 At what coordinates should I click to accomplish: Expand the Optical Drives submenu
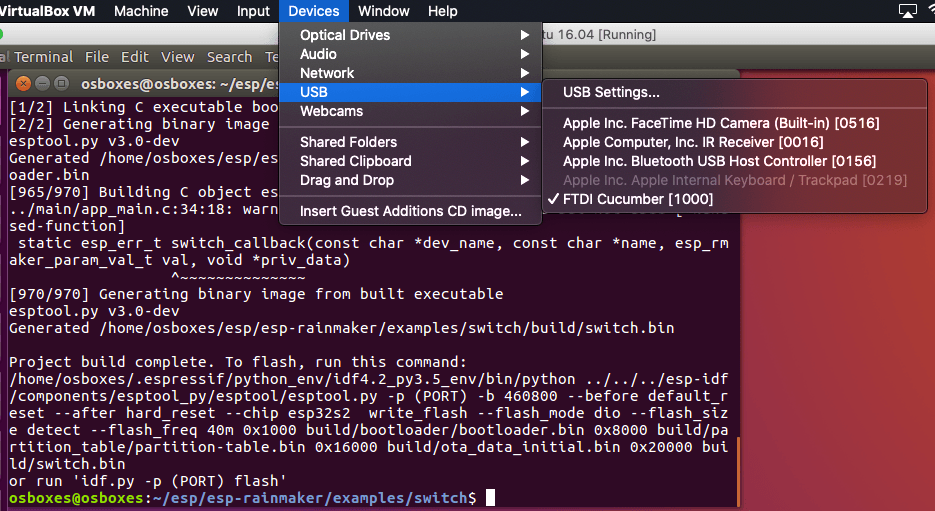click(410, 35)
